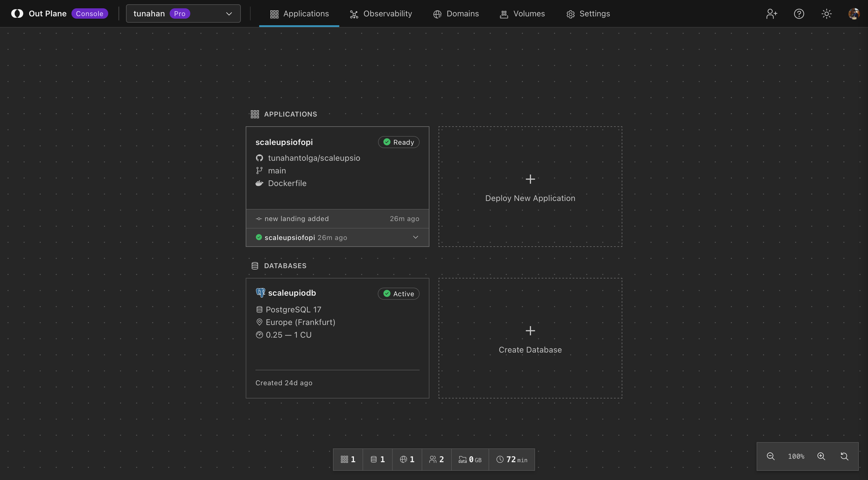The image size is (868, 480).
Task: Go to the Domains tab
Action: [456, 14]
